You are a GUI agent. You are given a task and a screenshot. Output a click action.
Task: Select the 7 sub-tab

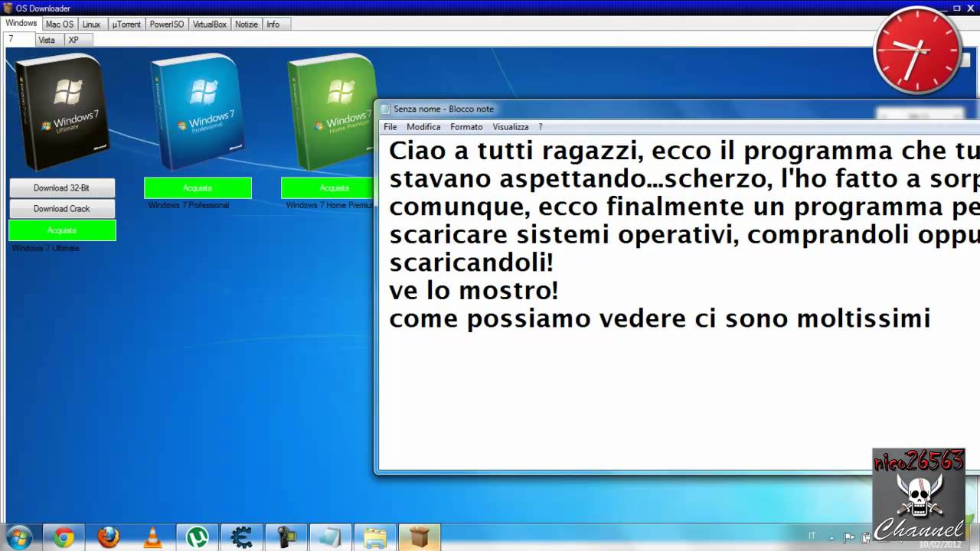tap(18, 39)
